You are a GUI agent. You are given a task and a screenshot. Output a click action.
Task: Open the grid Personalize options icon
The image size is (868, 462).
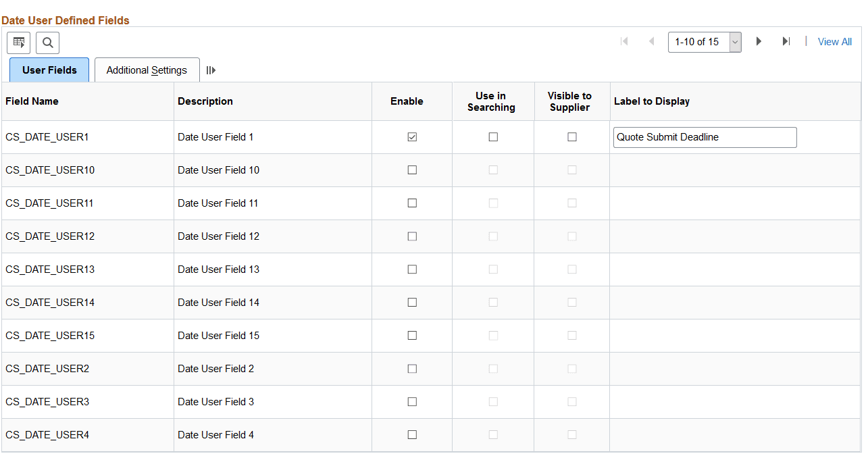(18, 43)
